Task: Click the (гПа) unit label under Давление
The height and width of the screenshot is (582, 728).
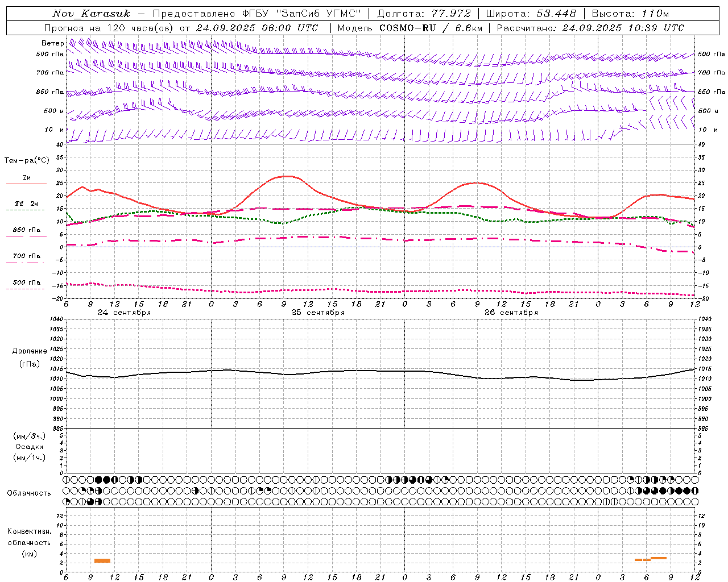Action: [30, 364]
